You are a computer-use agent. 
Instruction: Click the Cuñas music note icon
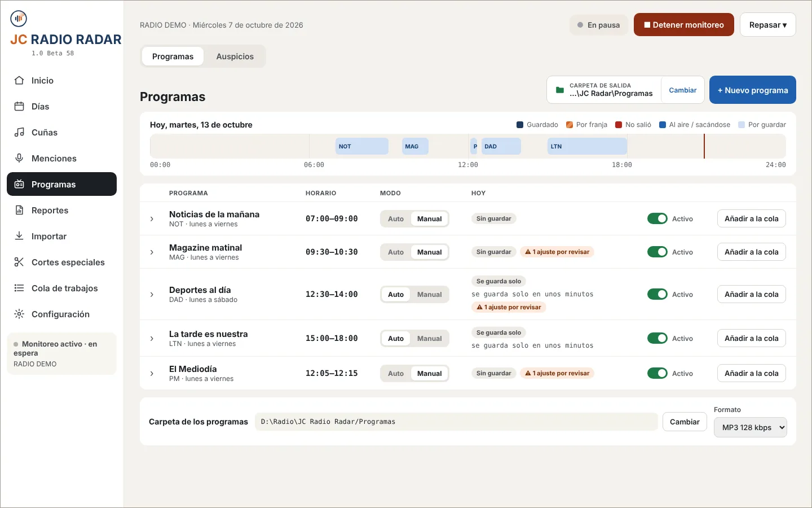[x=19, y=133]
